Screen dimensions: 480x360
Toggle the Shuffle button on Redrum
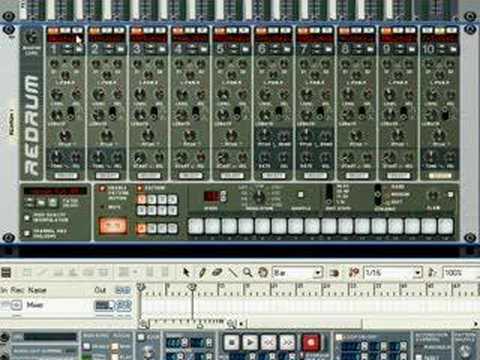point(300,194)
